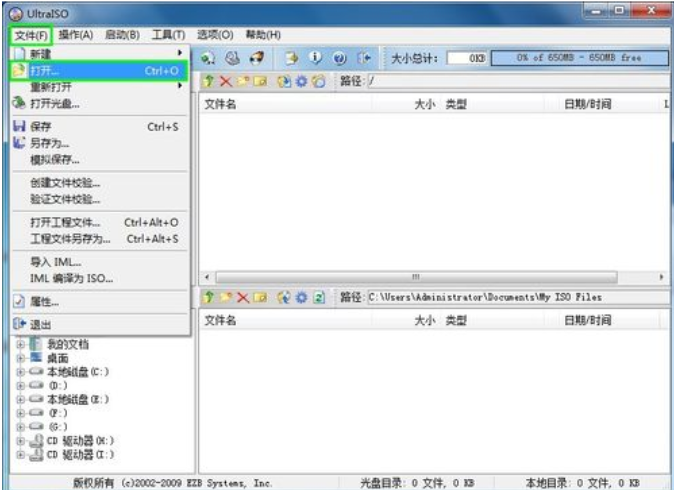
Task: Click the exit door icon in main toolbar
Action: 364,58
